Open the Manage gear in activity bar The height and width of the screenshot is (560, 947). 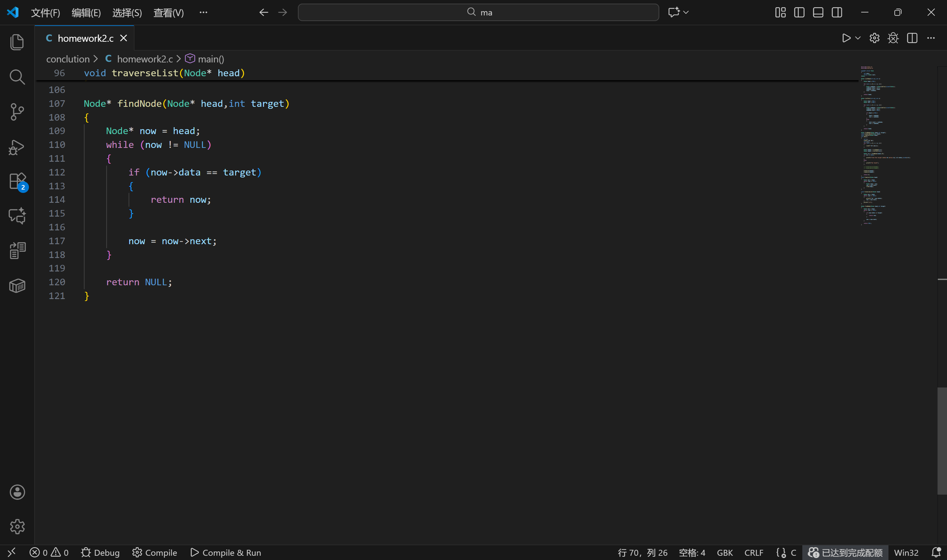(x=17, y=526)
